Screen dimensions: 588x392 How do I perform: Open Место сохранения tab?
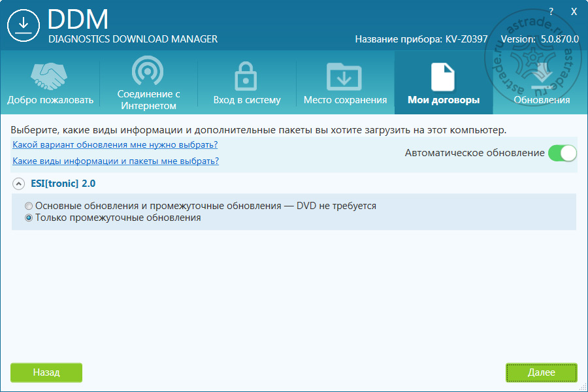(x=345, y=82)
